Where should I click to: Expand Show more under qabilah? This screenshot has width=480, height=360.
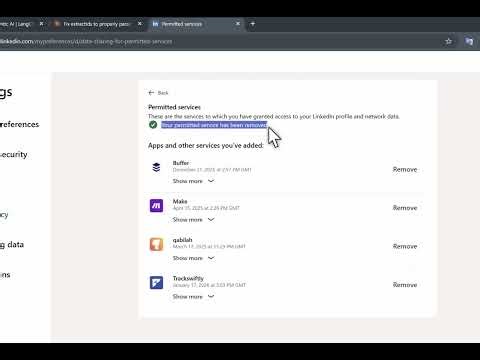point(193,258)
